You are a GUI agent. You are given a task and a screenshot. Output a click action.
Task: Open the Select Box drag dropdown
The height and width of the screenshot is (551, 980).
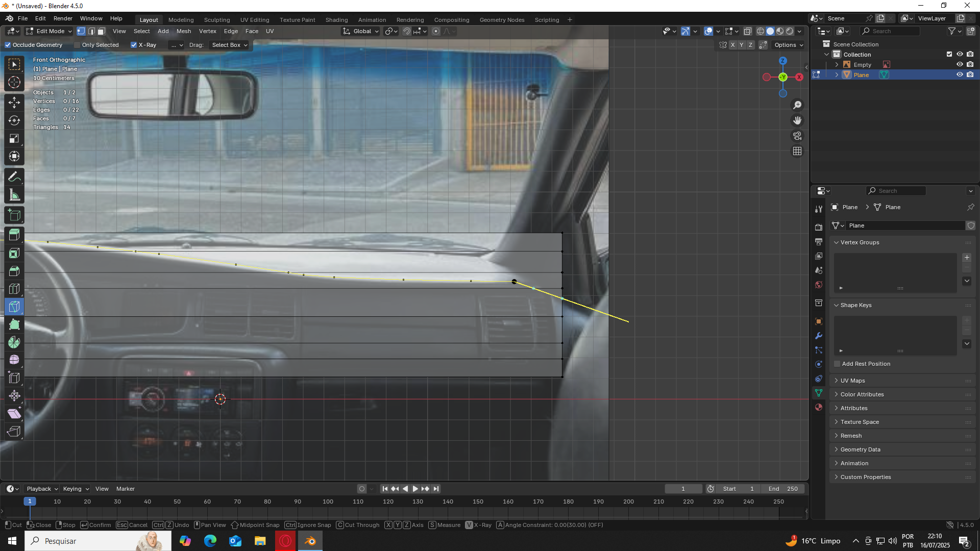click(x=229, y=45)
